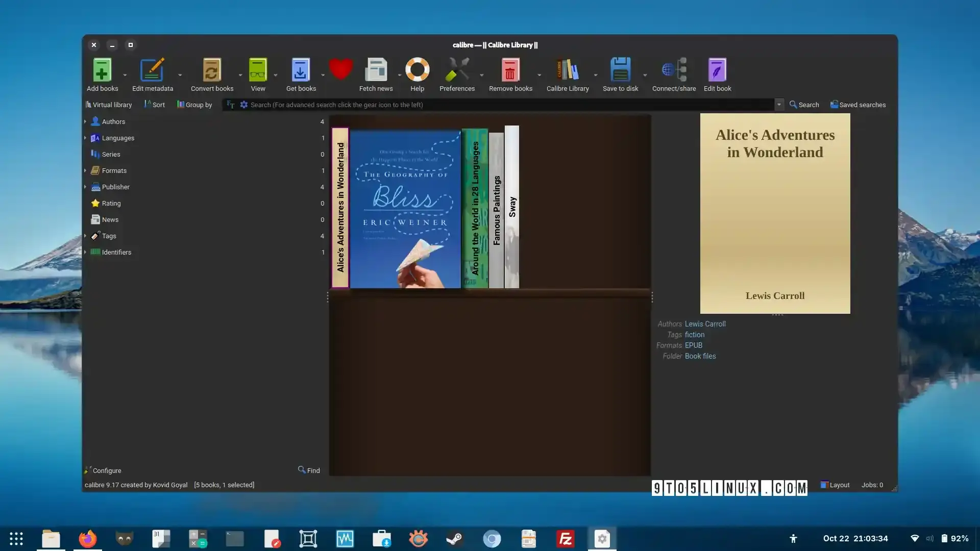Image resolution: width=980 pixels, height=551 pixels.
Task: Click the Search button
Action: [x=804, y=105]
